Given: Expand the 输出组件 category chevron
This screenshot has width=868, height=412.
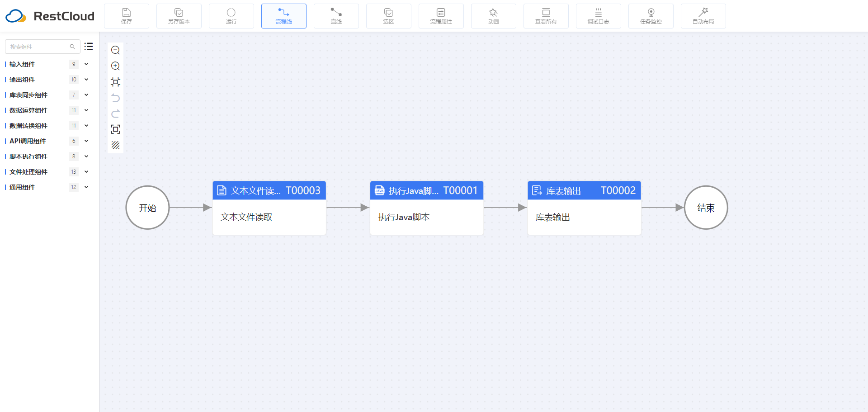Looking at the screenshot, I should pos(86,80).
